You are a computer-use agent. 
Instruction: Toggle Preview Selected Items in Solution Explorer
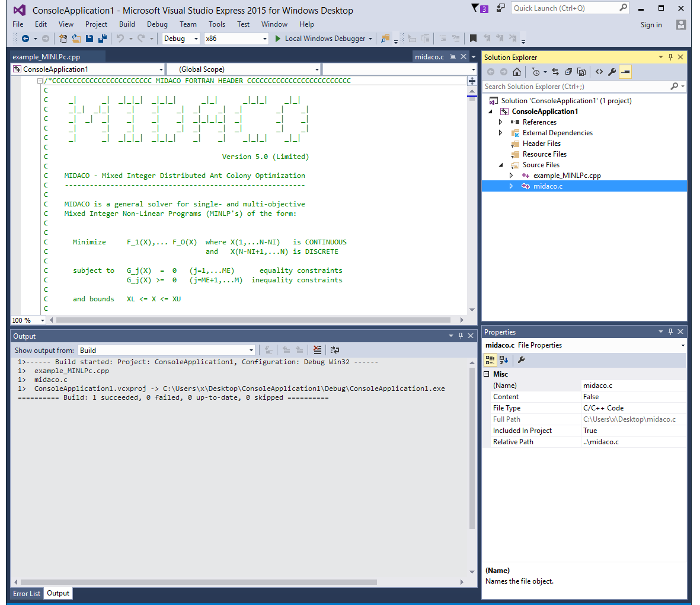625,72
